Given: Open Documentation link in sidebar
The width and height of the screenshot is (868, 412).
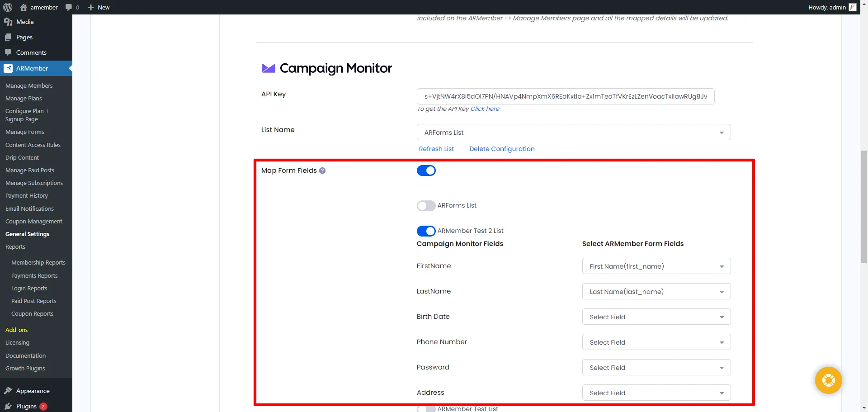Looking at the screenshot, I should (25, 355).
